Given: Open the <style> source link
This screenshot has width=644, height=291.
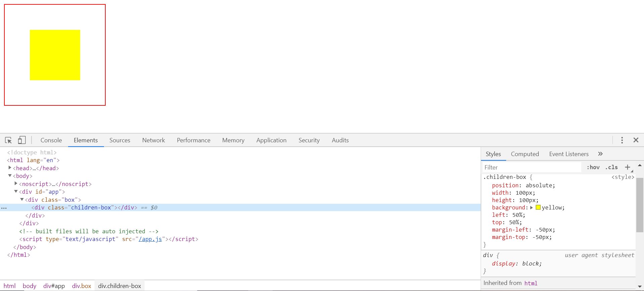Looking at the screenshot, I should pos(623,177).
